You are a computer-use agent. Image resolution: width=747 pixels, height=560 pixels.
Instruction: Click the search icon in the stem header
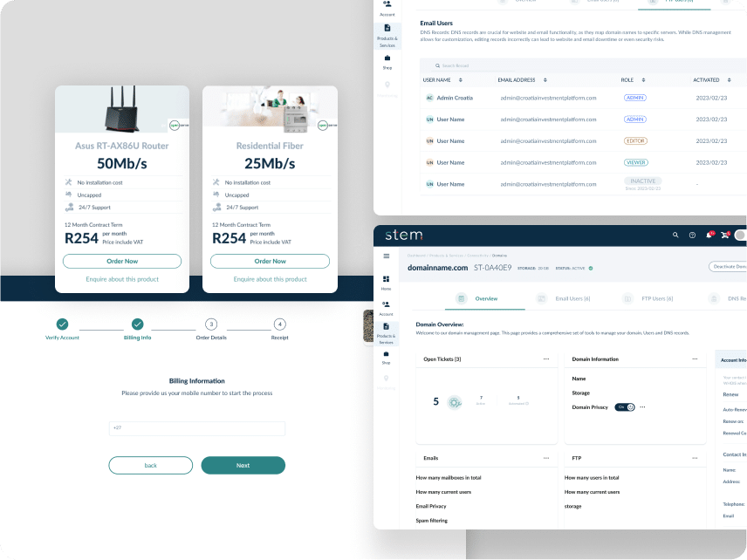(x=675, y=235)
